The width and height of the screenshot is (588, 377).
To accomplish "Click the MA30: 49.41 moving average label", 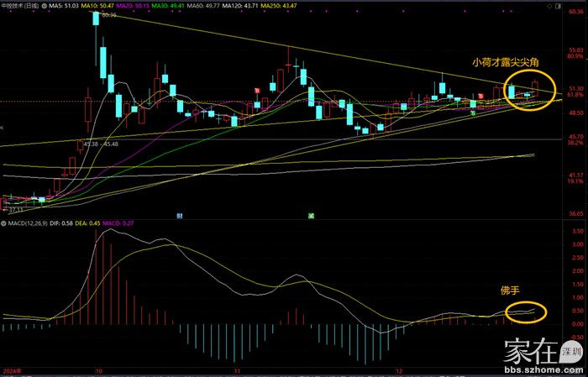I will pos(171,5).
